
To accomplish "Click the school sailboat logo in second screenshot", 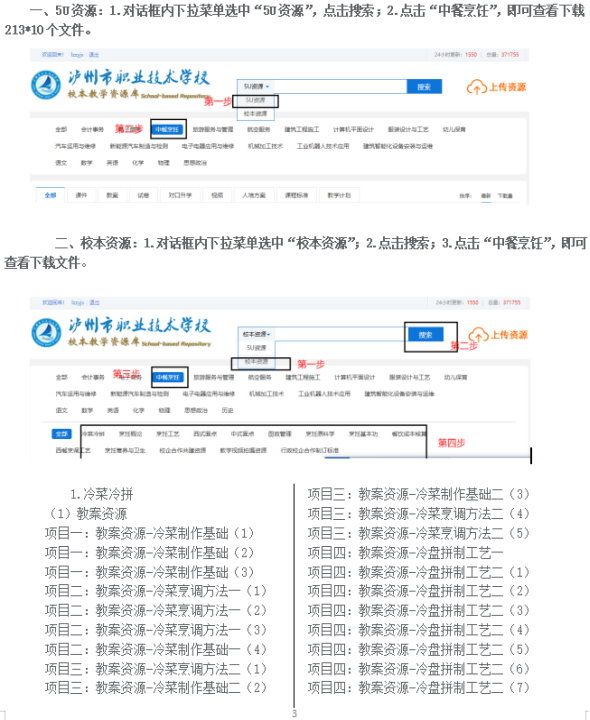I will (x=46, y=332).
